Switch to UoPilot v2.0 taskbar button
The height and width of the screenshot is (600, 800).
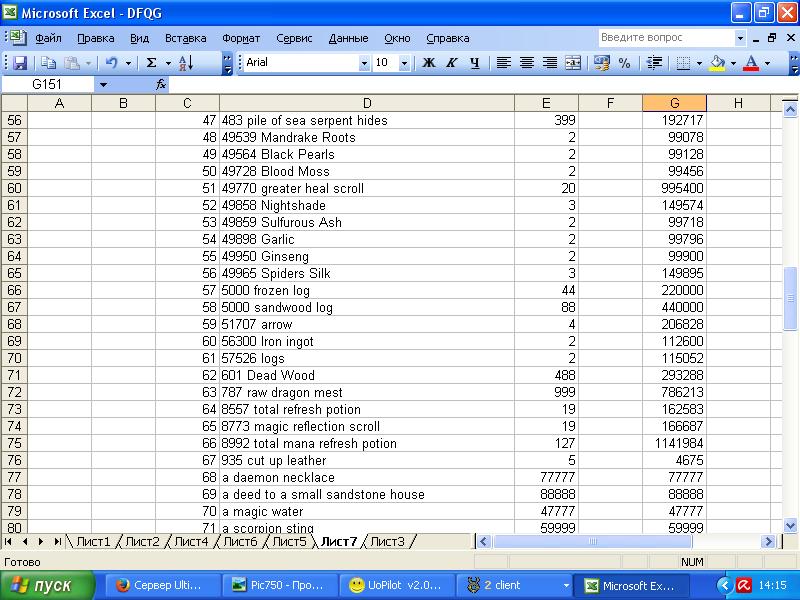pos(395,585)
